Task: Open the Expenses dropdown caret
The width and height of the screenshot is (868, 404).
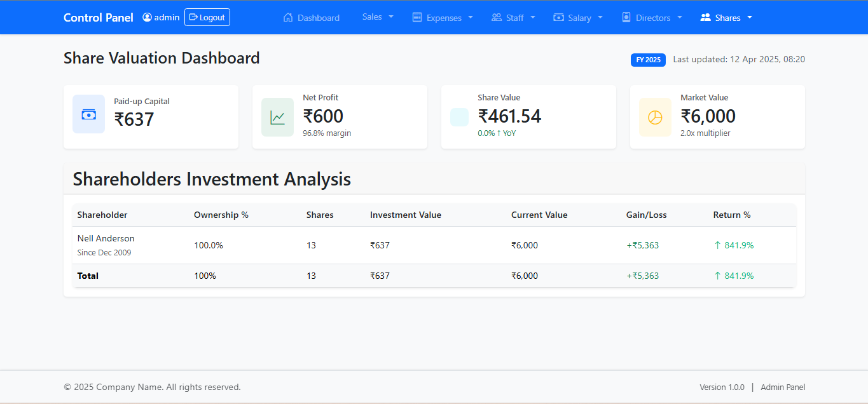Action: click(471, 17)
